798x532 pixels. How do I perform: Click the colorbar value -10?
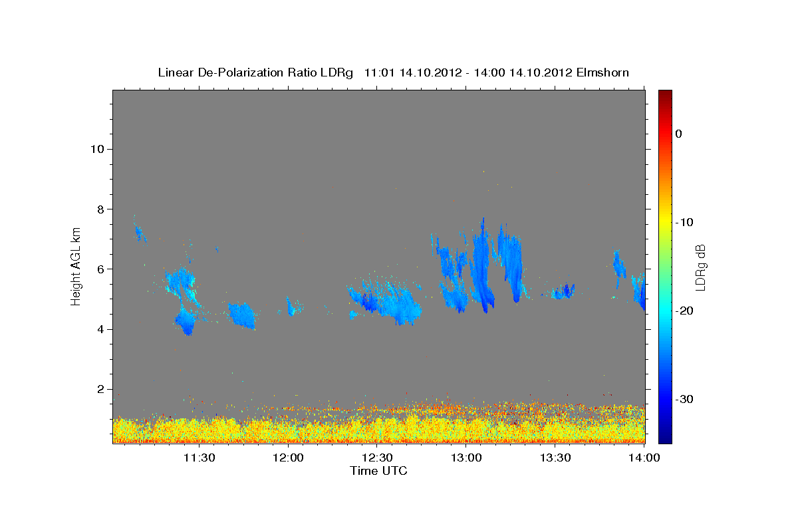click(685, 222)
